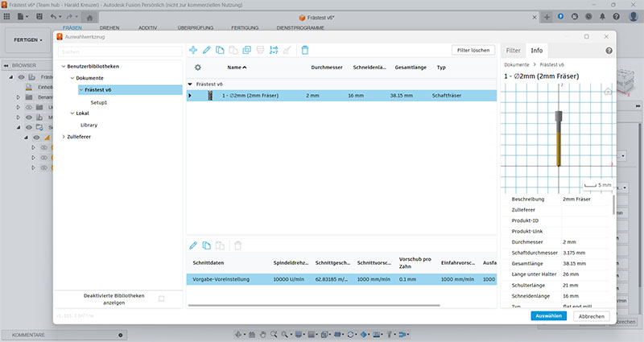Image resolution: width=644 pixels, height=342 pixels.
Task: Click the KOMMENTARE panel settings dot
Action: point(120,335)
